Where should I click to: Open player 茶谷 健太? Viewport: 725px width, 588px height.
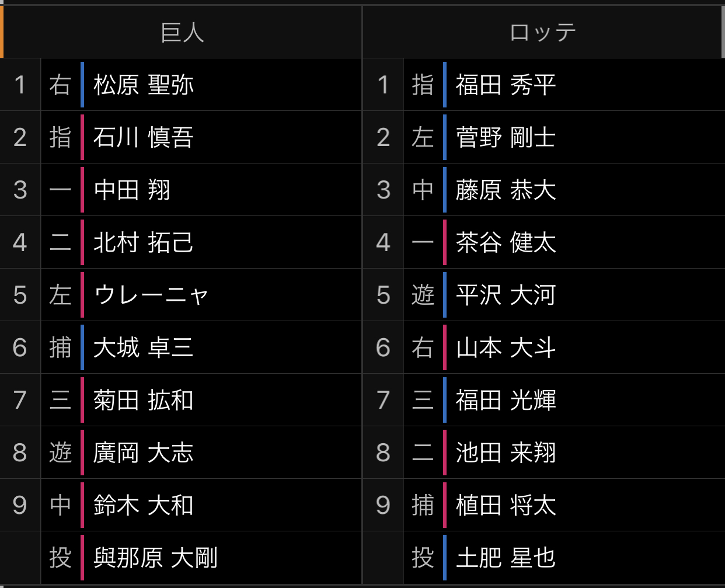tap(506, 242)
